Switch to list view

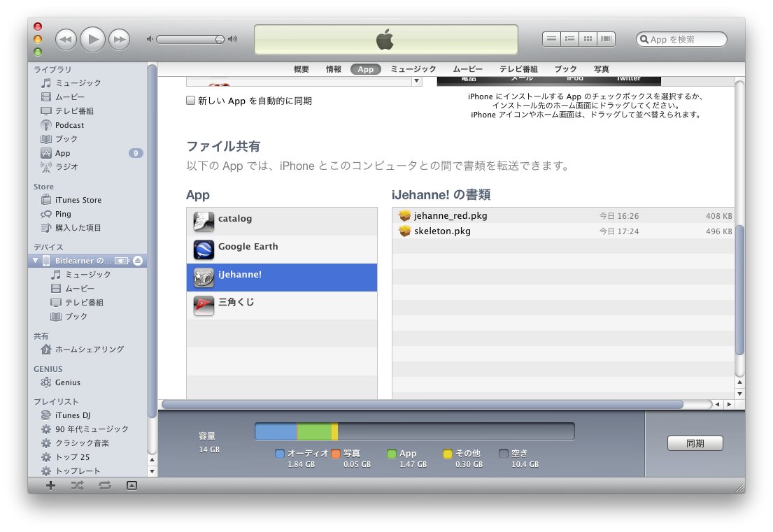[x=552, y=39]
